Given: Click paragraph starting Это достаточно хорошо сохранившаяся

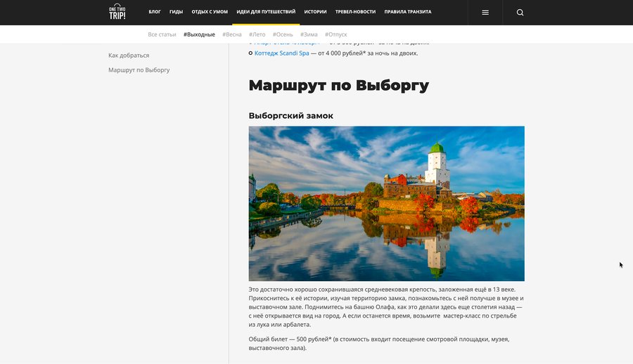Looking at the screenshot, I should (386, 306).
